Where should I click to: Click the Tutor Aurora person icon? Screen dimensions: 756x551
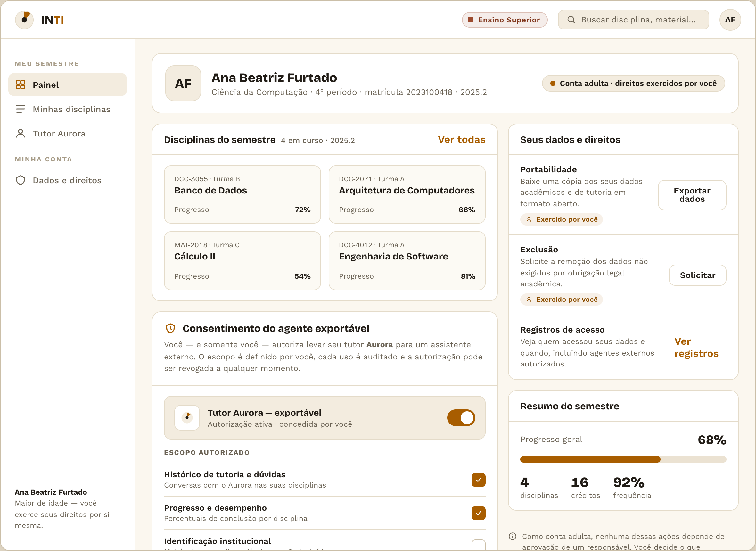21,133
